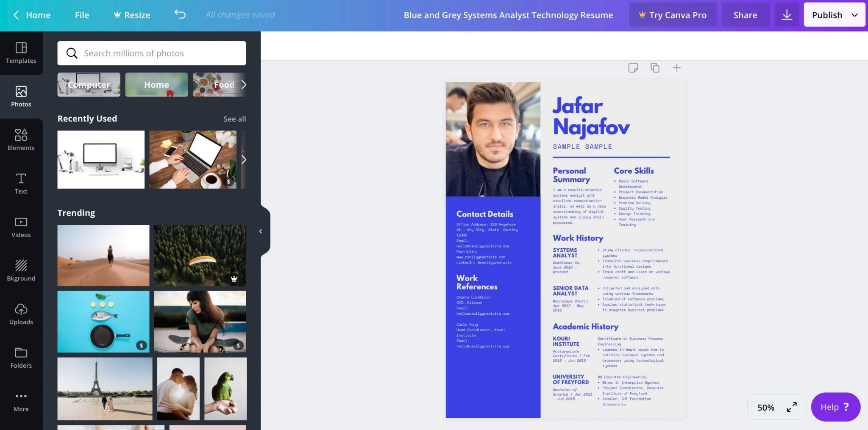Open the Bkground panel

[21, 271]
